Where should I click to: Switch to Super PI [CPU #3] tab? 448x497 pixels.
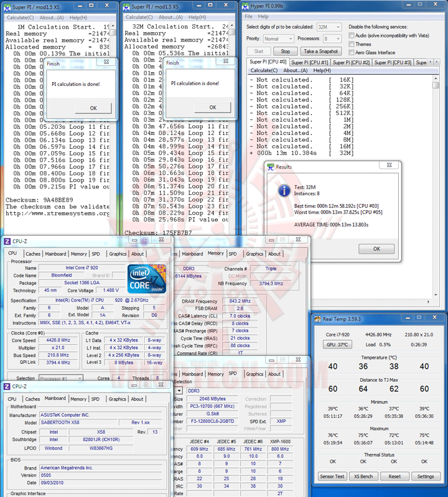tap(393, 62)
